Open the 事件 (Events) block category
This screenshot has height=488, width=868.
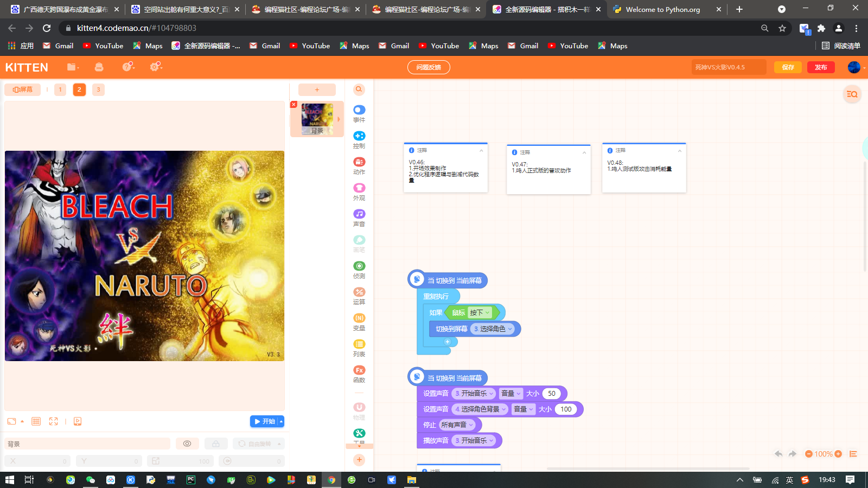pos(359,113)
